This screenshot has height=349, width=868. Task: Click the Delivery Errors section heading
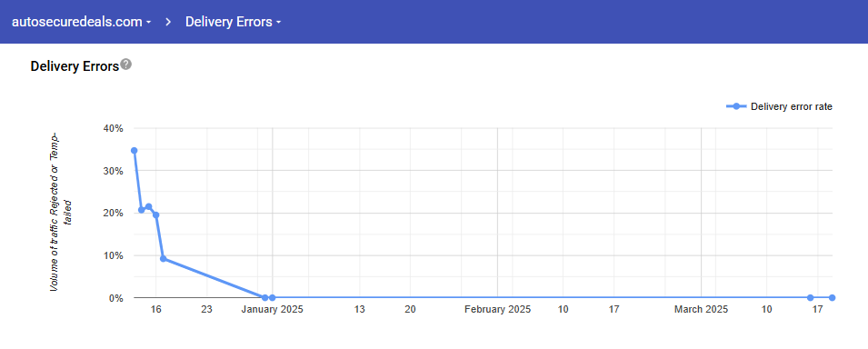[75, 66]
